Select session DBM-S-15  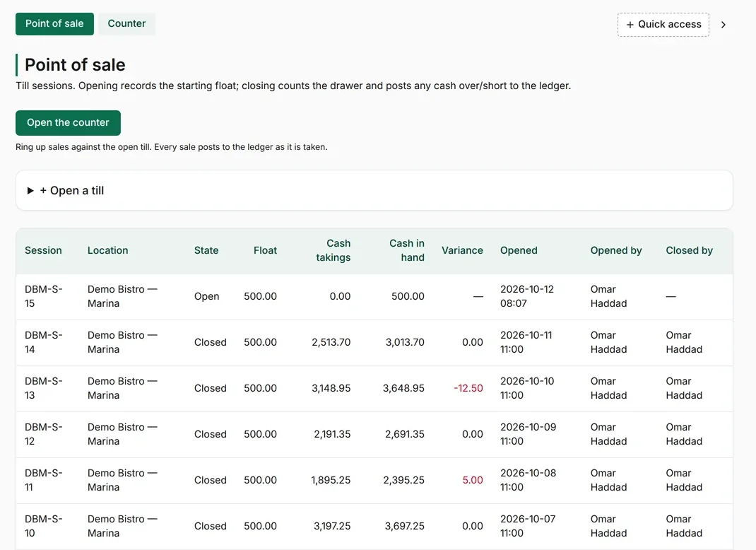43,296
